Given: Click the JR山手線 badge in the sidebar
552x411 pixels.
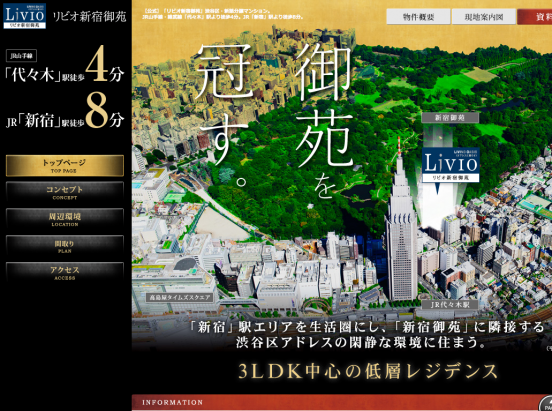Looking at the screenshot, I should 21,56.
